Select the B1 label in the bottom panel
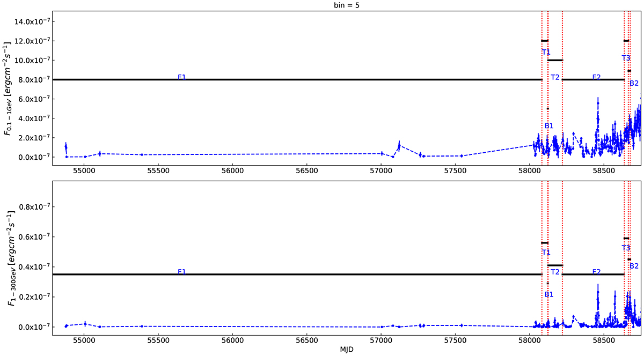 coord(548,294)
